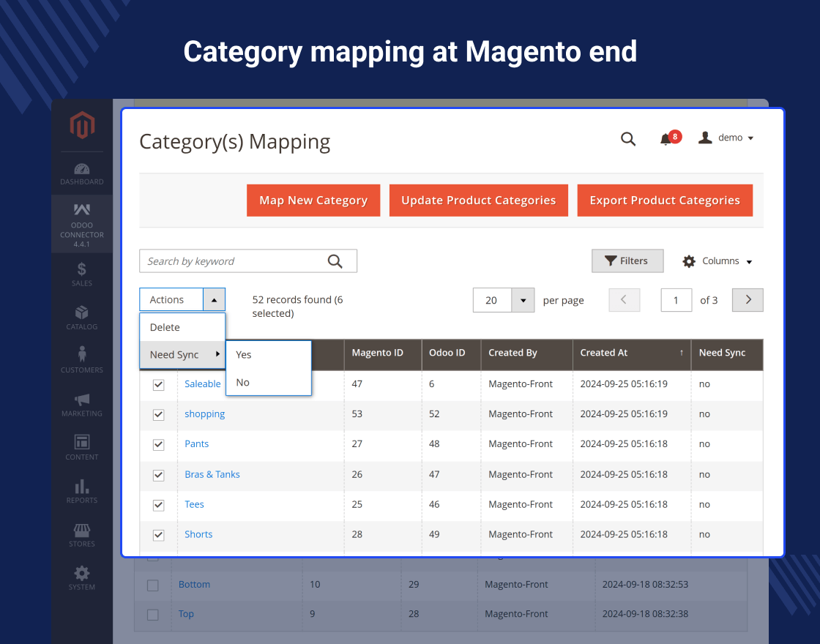The width and height of the screenshot is (820, 644).
Task: Expand the Need Sync submenu arrow
Action: [x=217, y=354]
